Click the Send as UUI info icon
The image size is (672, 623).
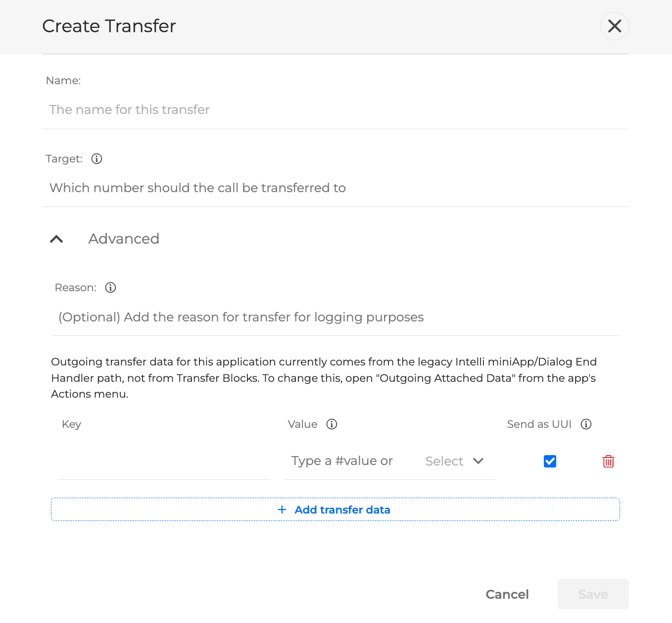click(x=586, y=424)
